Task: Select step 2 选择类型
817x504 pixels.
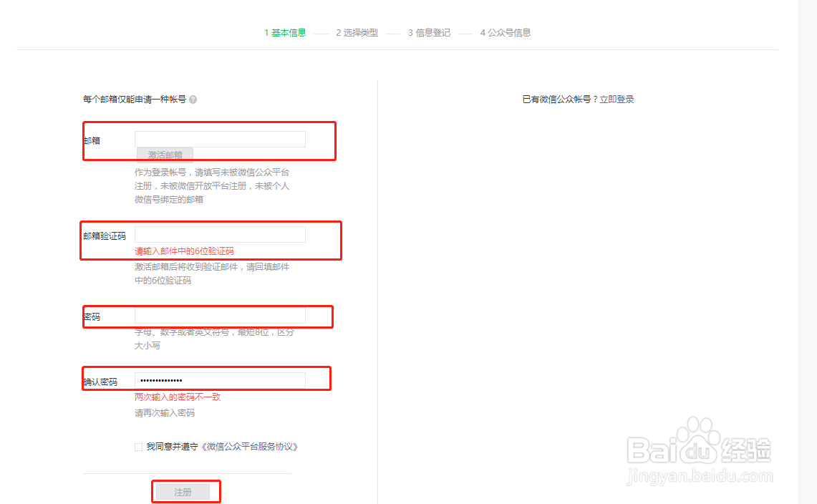Action: [x=357, y=33]
